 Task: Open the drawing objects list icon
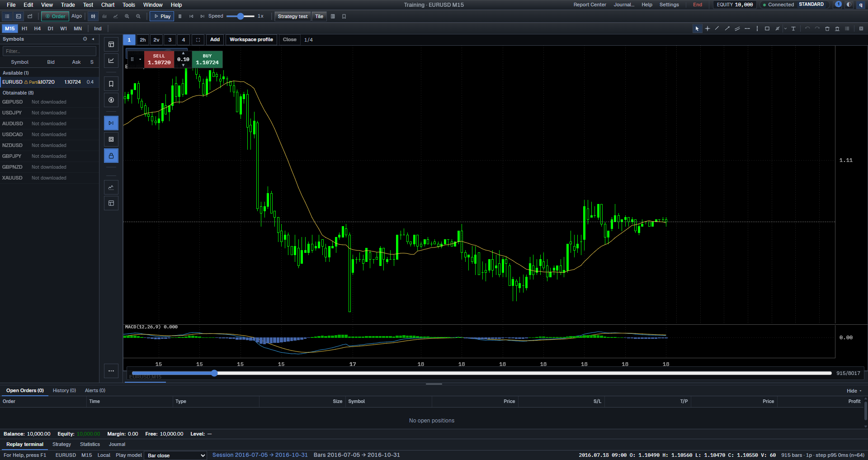(x=847, y=28)
